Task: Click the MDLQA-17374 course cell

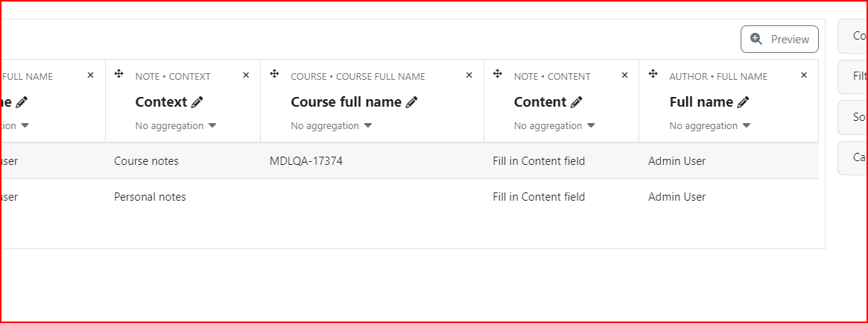Action: (x=306, y=161)
